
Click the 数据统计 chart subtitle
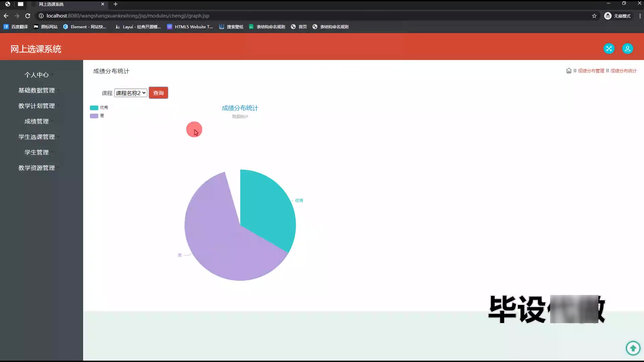click(x=240, y=116)
